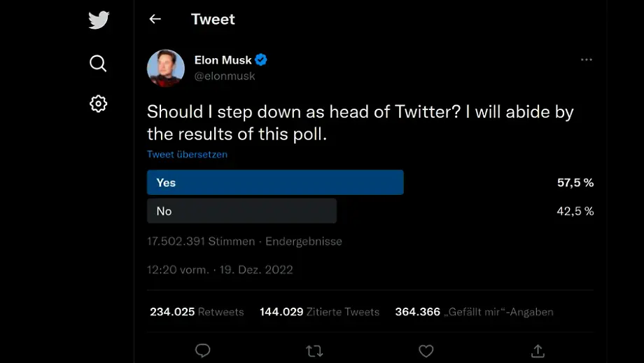Screen dimensions: 644x363
Task: View the 144.029 Zitierte Tweets list
Action: pyautogui.click(x=319, y=312)
